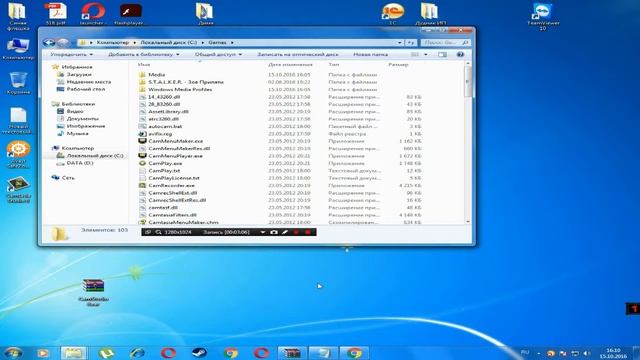Image resolution: width=640 pixels, height=360 pixels.
Task: Open the 1C desktop shortcut
Action: pos(393,13)
